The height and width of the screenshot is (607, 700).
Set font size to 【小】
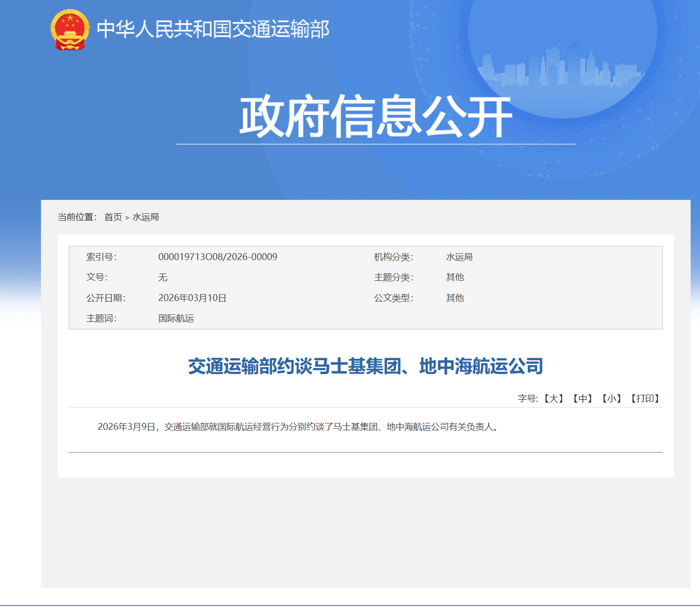pos(612,398)
